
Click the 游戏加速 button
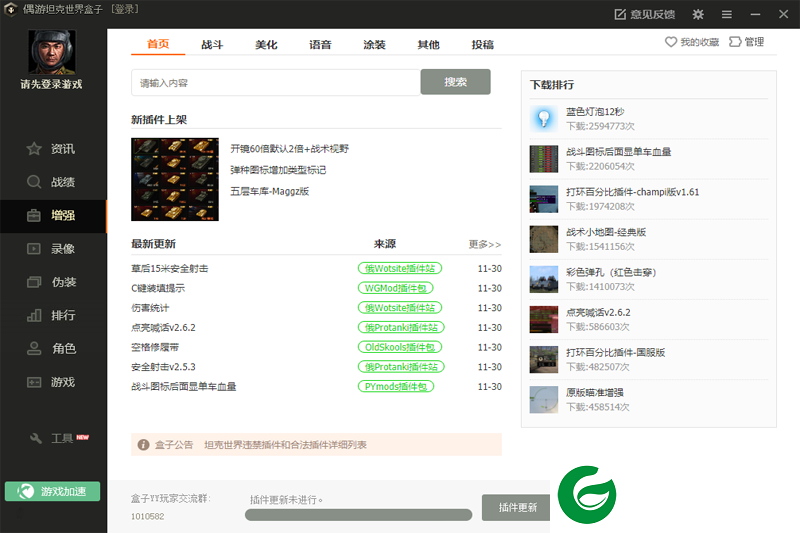[x=53, y=491]
